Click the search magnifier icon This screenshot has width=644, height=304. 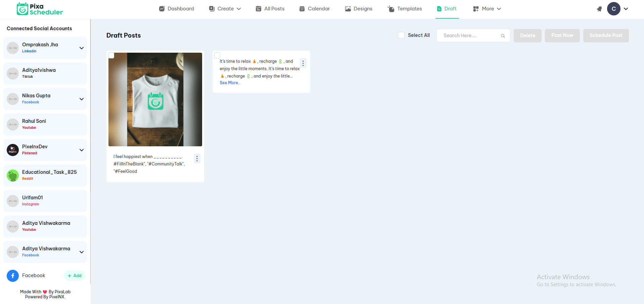503,36
